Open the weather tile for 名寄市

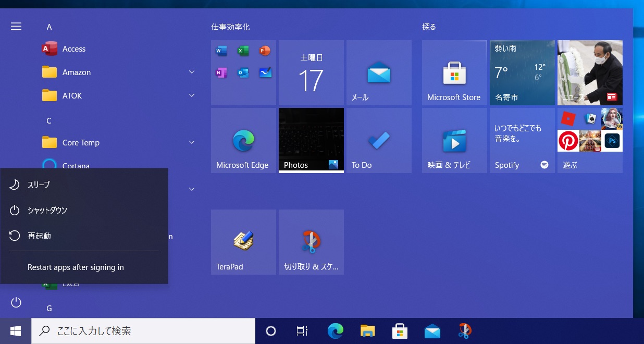coord(522,72)
